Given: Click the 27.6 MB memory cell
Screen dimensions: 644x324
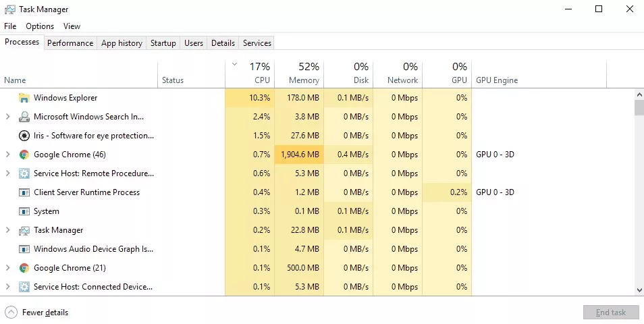Looking at the screenshot, I should coord(299,136).
